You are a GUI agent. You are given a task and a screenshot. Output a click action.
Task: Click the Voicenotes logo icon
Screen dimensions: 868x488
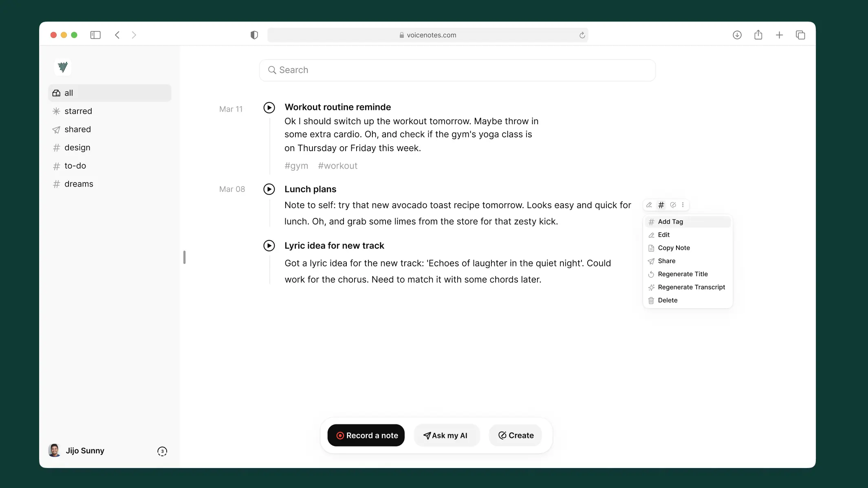[x=63, y=67]
